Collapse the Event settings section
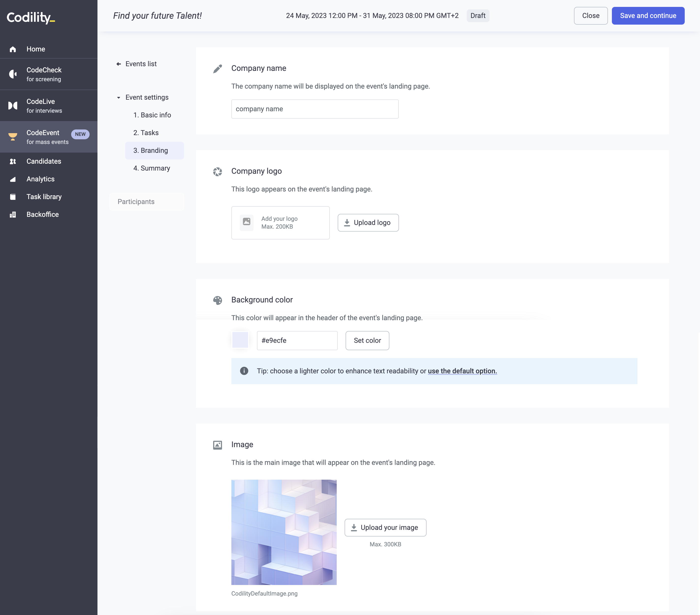This screenshot has height=615, width=700. pos(118,98)
